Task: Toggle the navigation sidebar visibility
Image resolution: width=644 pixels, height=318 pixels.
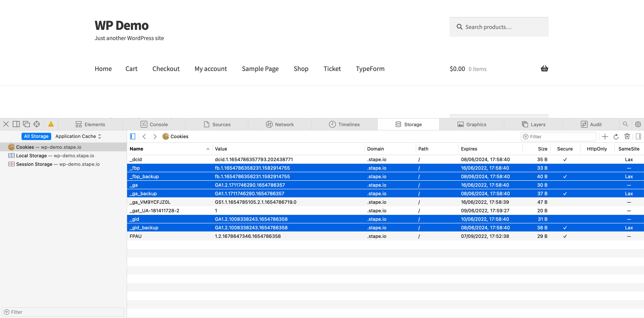Action: (x=132, y=136)
